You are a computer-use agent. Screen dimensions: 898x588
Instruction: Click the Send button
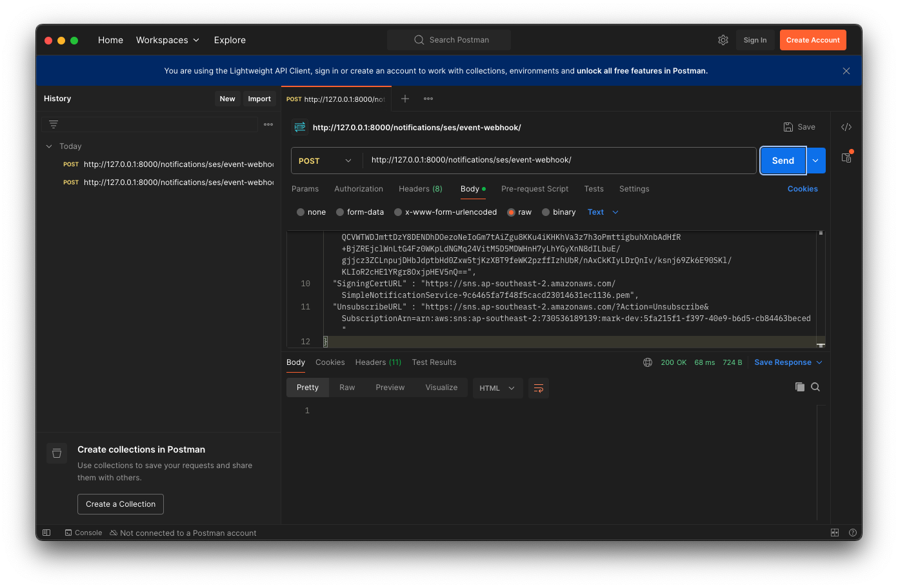783,161
